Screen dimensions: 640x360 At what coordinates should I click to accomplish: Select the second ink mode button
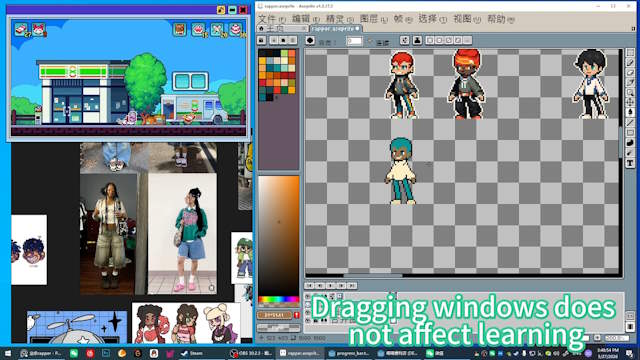[x=439, y=40]
